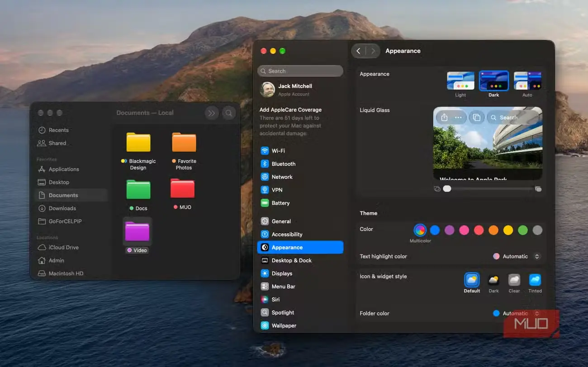
Task: Click the Bluetooth icon in System Settings
Action: (265, 164)
